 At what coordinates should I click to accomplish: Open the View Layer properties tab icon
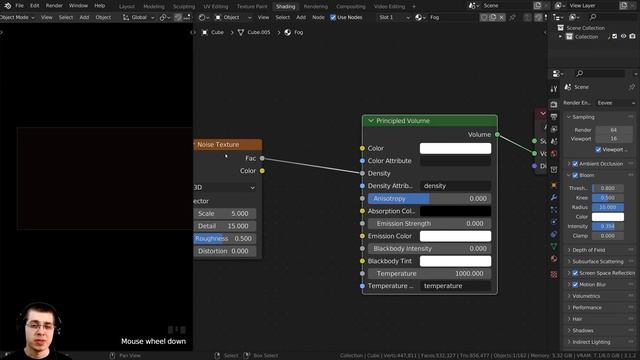554,129
